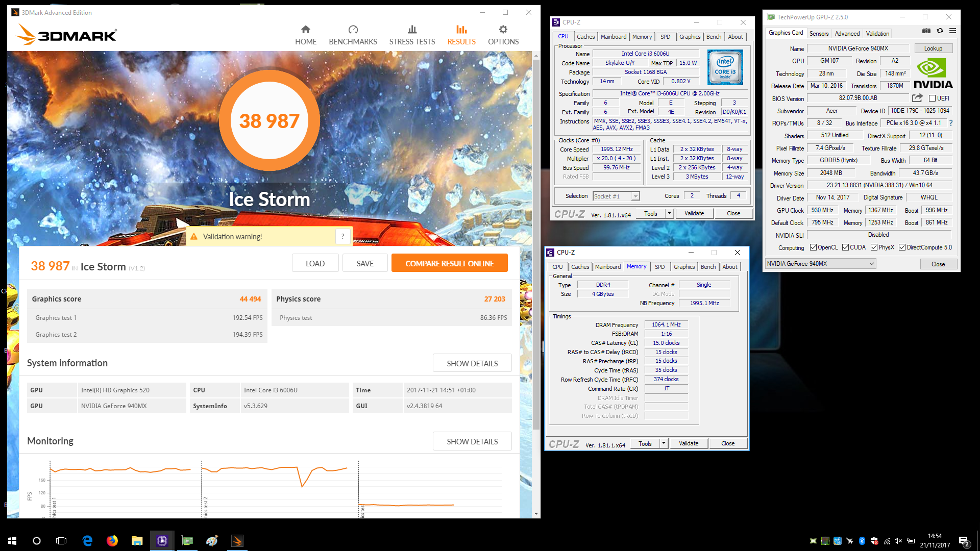Open SPD tab in lower CPU-Z window
This screenshot has height=551, width=980.
[659, 267]
